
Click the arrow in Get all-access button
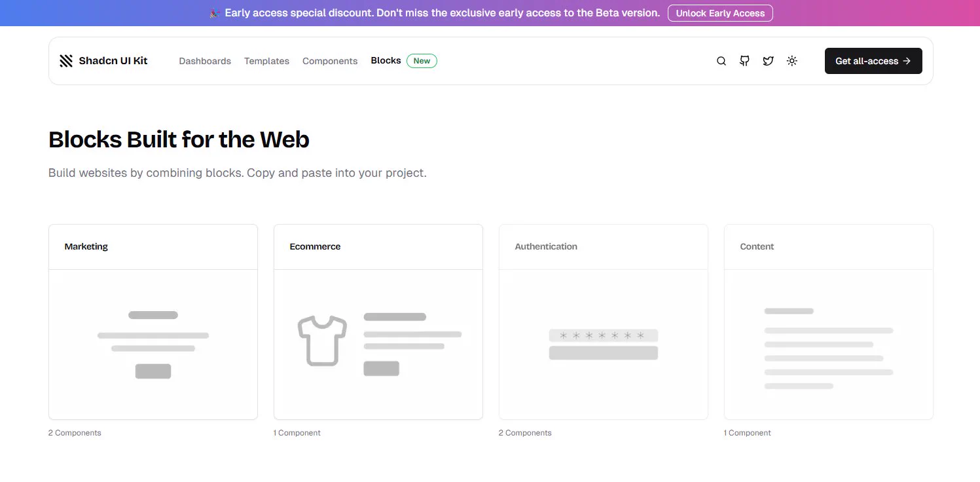(907, 61)
